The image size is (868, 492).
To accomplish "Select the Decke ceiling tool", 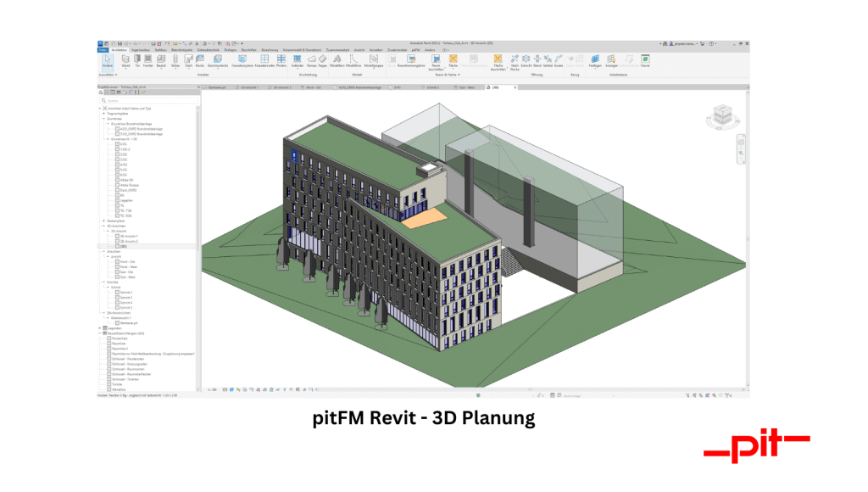I will 200,61.
